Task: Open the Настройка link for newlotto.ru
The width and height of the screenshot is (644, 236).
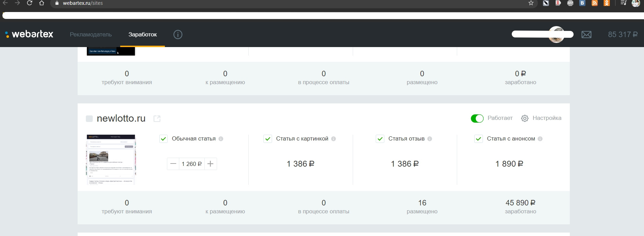Action: coord(547,118)
